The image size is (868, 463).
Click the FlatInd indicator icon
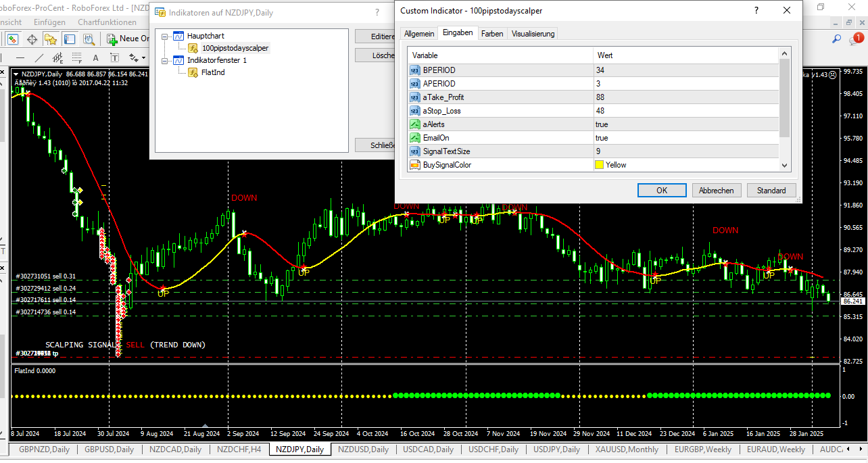click(193, 72)
